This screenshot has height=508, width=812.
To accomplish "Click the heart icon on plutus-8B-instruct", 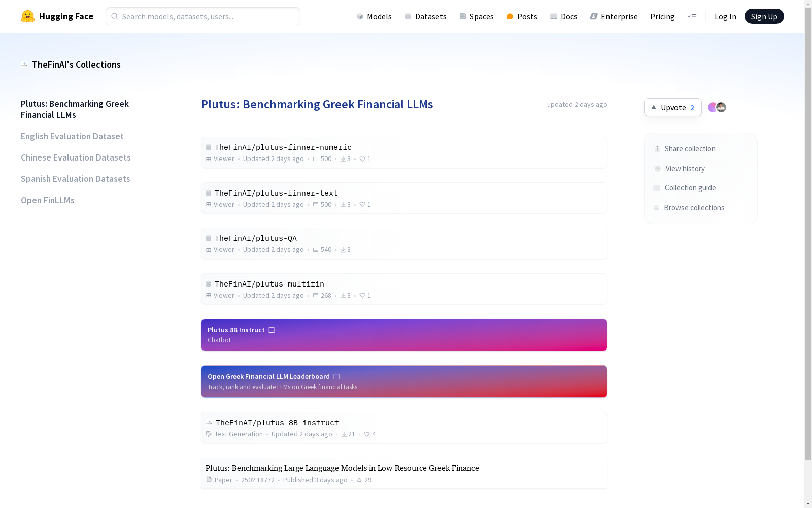I will [x=367, y=434].
